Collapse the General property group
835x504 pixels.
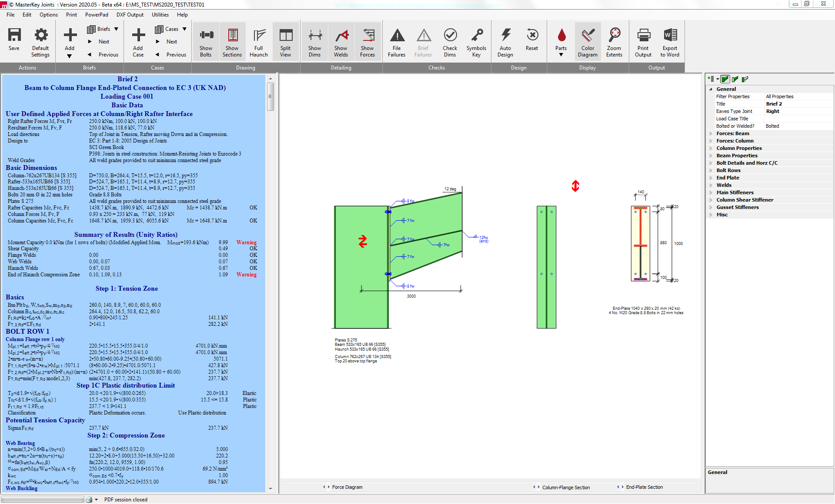click(x=711, y=89)
